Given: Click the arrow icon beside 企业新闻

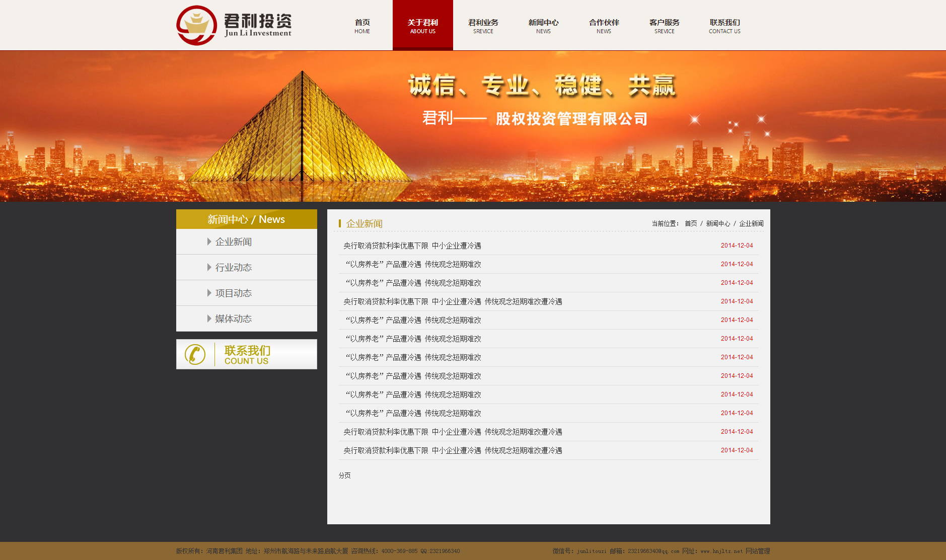Looking at the screenshot, I should pos(209,242).
